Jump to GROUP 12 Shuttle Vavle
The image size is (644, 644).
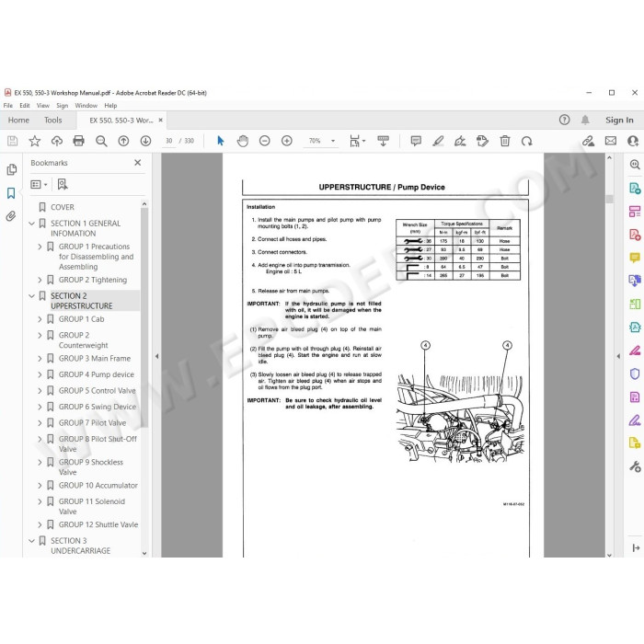[98, 524]
